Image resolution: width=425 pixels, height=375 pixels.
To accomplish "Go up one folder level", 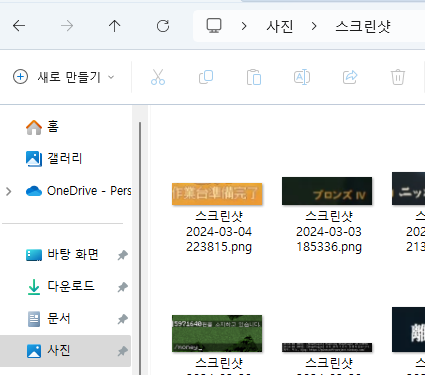I will 115,26.
